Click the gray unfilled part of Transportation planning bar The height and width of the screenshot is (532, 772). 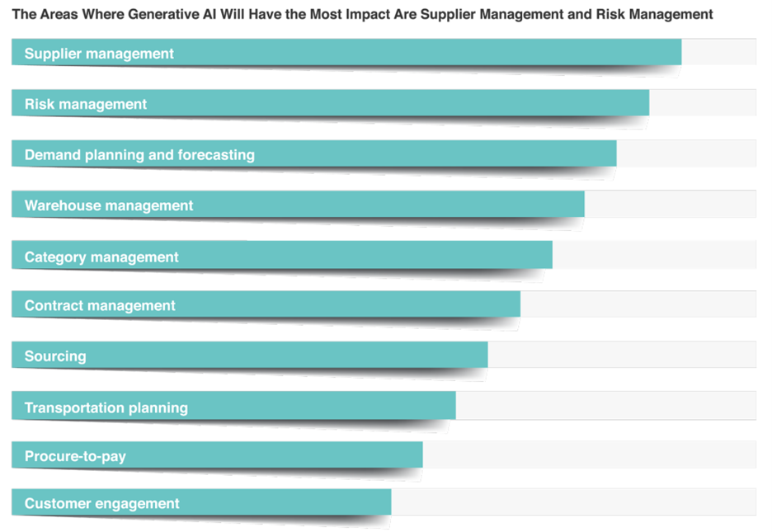coord(605,405)
